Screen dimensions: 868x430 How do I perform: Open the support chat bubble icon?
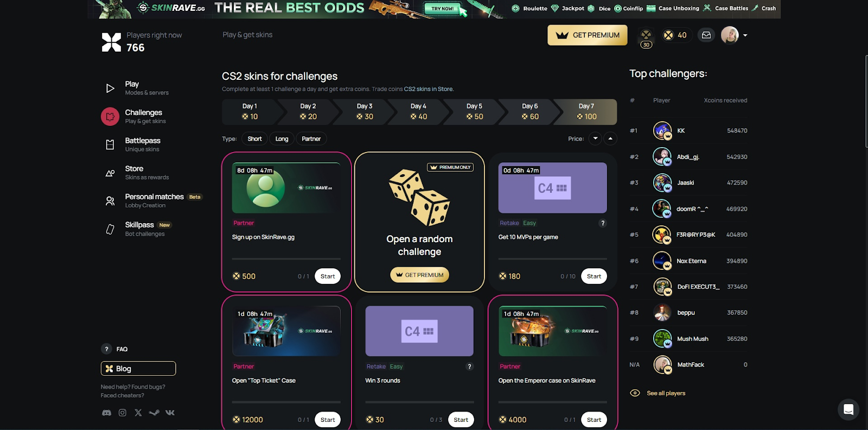[848, 409]
